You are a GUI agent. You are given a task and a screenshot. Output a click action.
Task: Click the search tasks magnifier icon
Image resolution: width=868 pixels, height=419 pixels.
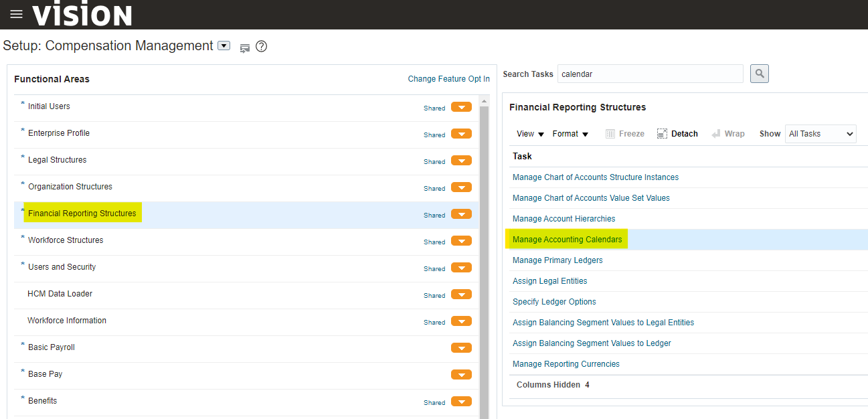pyautogui.click(x=759, y=74)
